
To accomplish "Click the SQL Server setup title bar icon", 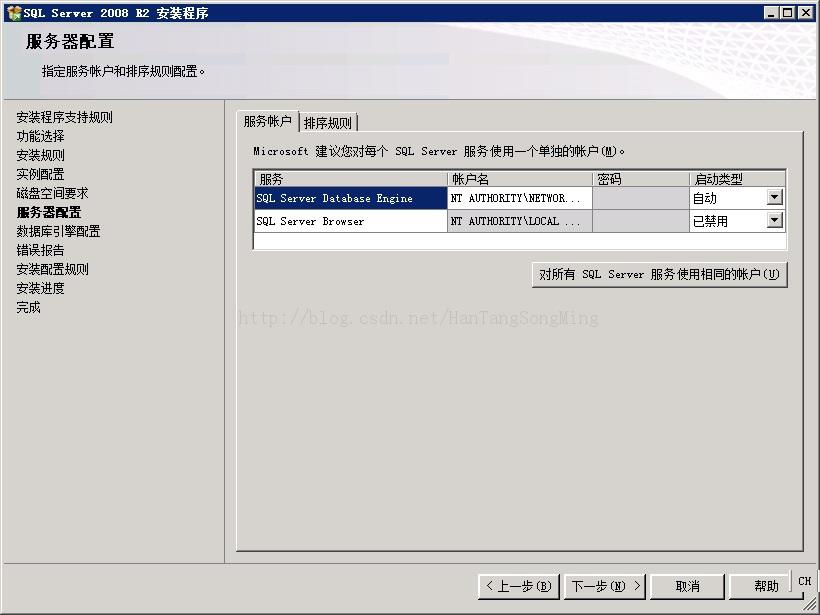I will point(15,13).
